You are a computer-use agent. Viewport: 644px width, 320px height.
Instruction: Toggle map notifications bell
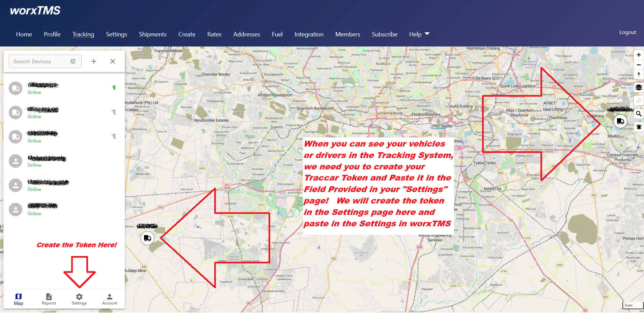click(x=639, y=127)
